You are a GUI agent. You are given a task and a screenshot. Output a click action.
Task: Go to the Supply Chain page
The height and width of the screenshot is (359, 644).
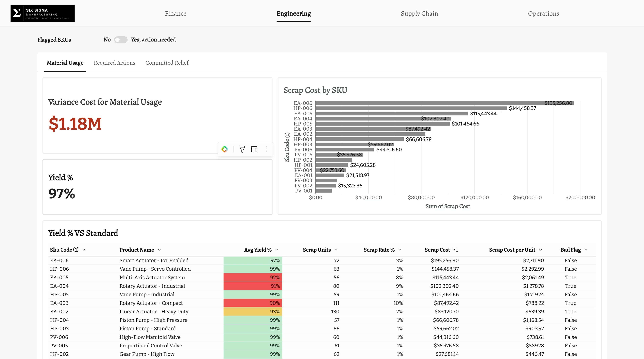[419, 14]
